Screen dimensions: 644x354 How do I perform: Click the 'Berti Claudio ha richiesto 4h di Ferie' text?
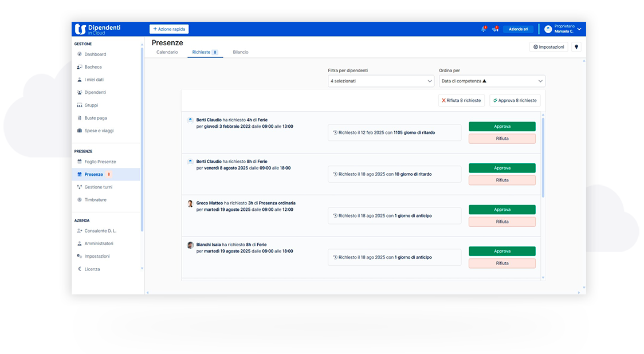(231, 120)
